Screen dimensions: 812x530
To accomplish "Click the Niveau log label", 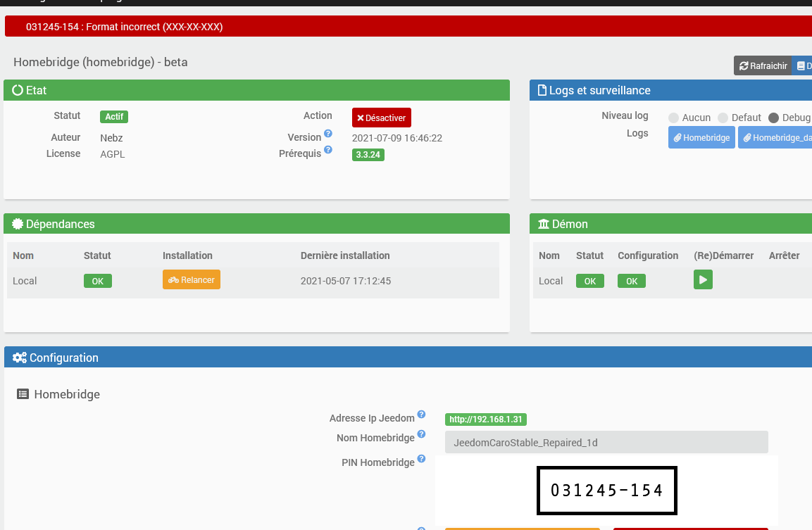I will coord(625,116).
